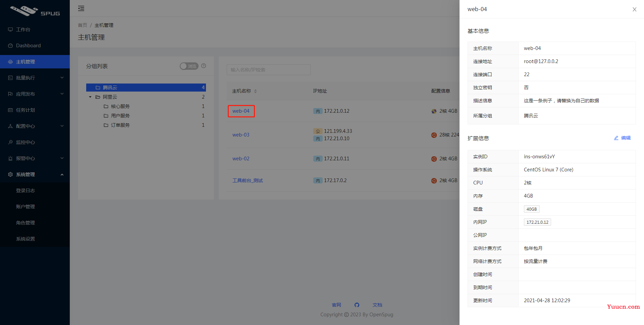The image size is (644, 325).
Task: Click the host name/IP search input field
Action: point(268,70)
